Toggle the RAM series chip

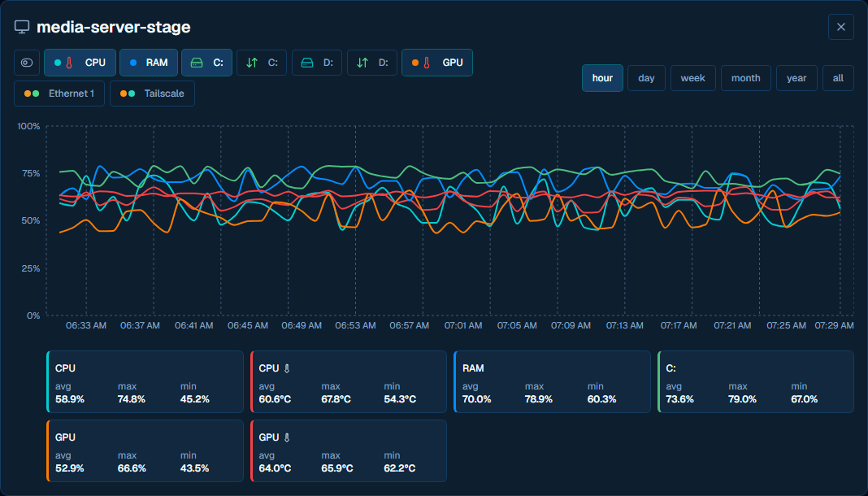[149, 63]
